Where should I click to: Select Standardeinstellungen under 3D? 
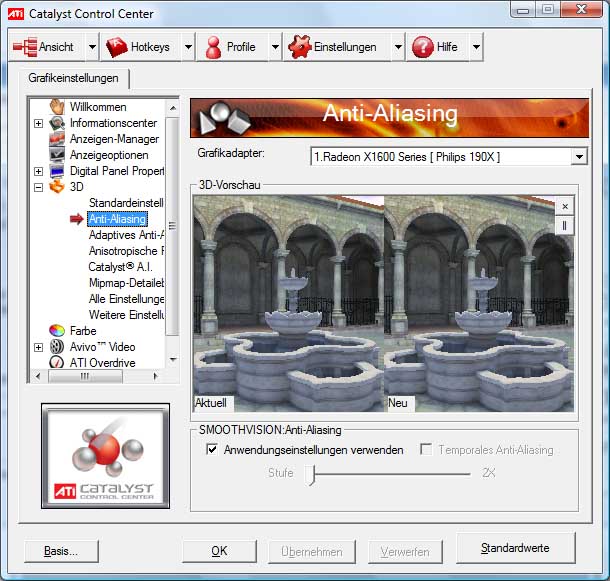coord(126,203)
